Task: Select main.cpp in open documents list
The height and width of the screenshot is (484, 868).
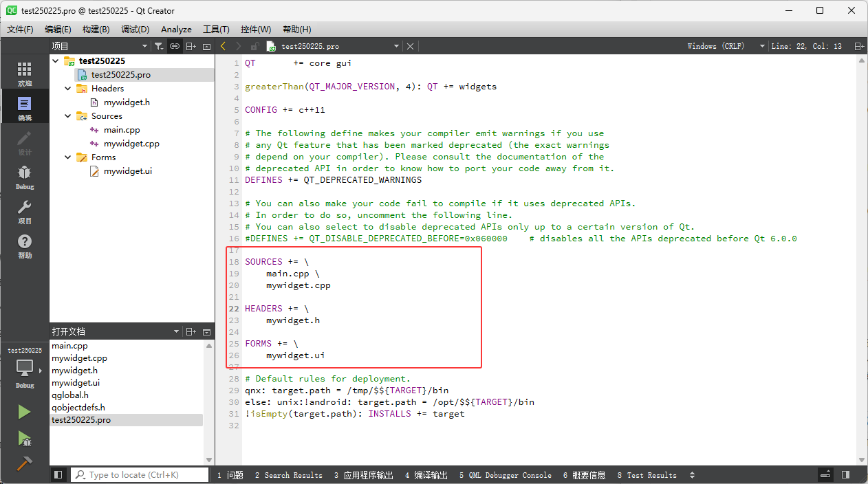Action: (x=69, y=346)
